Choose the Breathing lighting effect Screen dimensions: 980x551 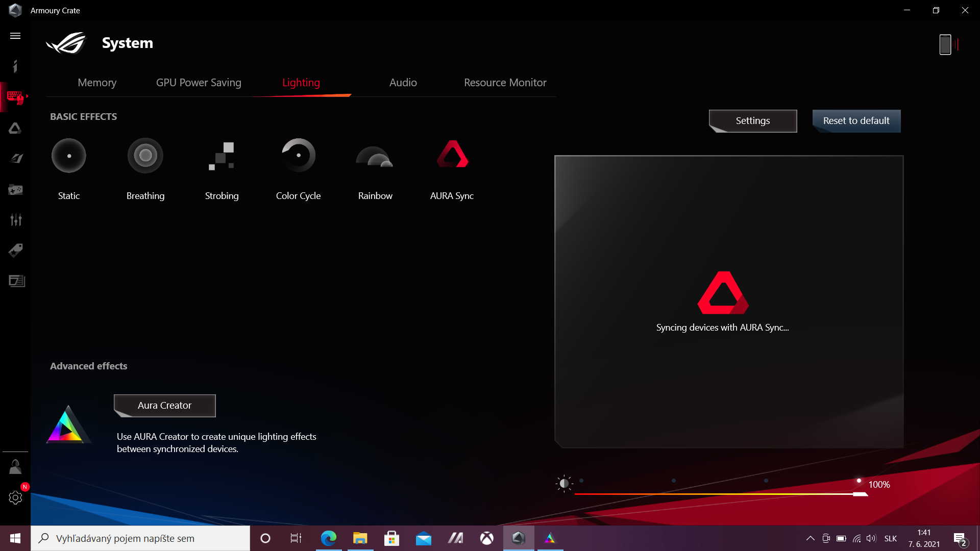tap(145, 156)
